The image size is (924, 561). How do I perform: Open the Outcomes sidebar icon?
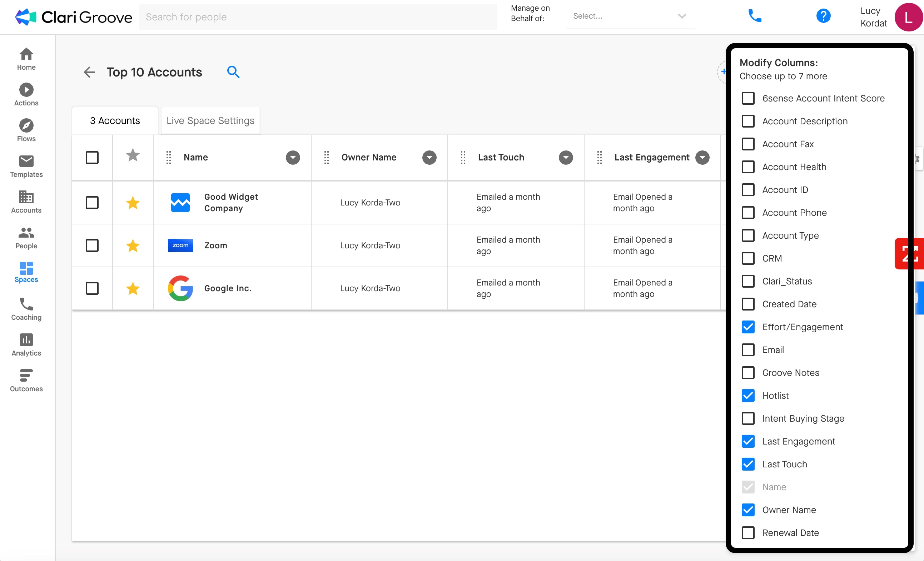coord(26,376)
